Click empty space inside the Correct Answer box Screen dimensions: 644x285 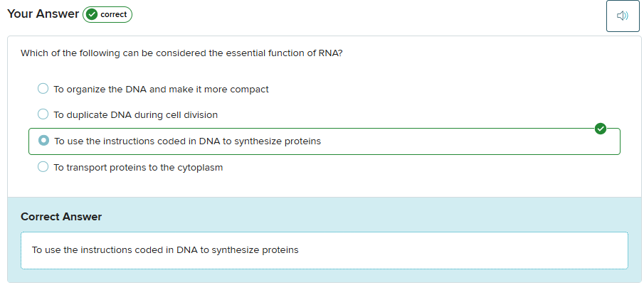click(463, 250)
